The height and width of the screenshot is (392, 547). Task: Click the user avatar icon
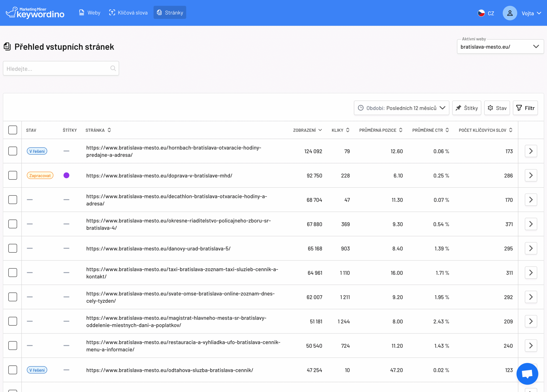tap(510, 13)
